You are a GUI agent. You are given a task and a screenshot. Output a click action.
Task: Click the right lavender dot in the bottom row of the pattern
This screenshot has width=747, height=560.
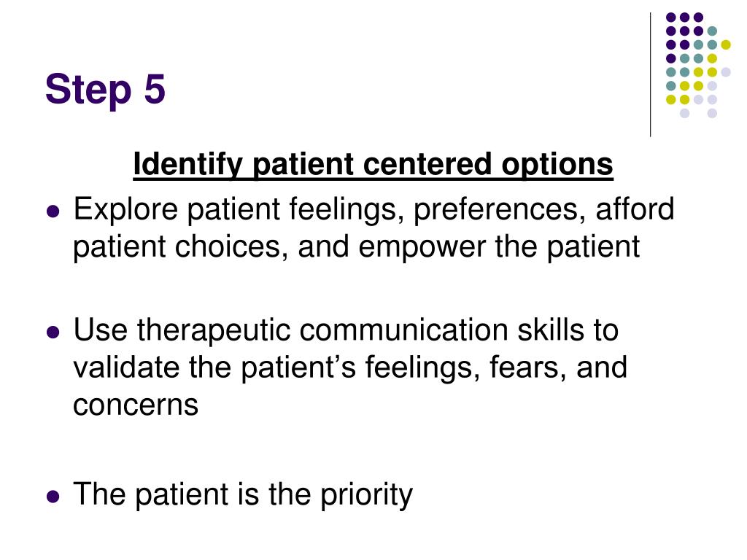pos(712,113)
